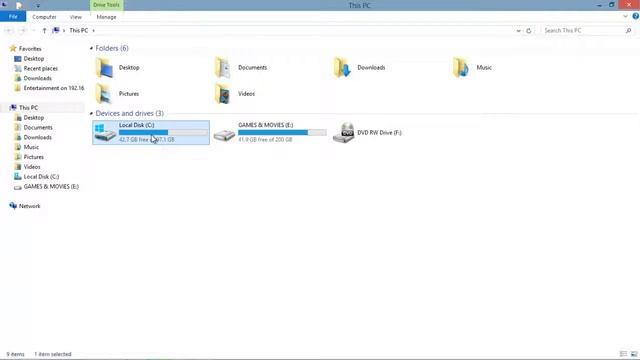This screenshot has height=360, width=640.
Task: Open the Help question mark icon
Action: pos(636,16)
